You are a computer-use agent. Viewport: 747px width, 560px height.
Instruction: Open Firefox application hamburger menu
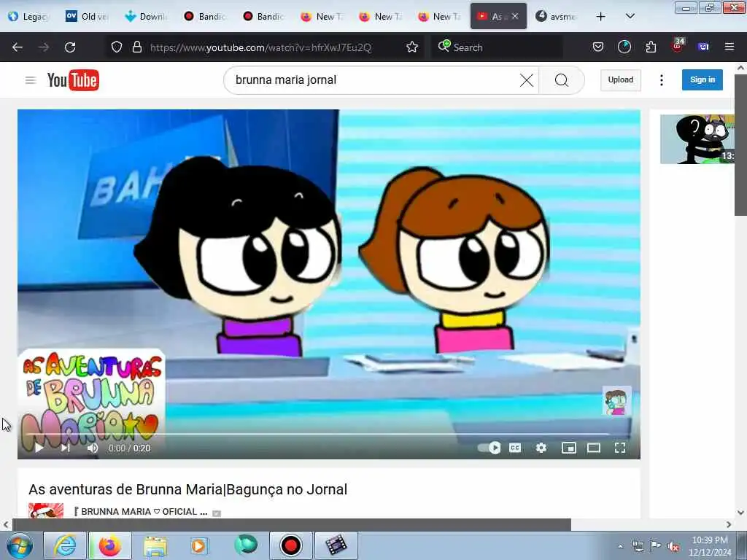(x=729, y=47)
